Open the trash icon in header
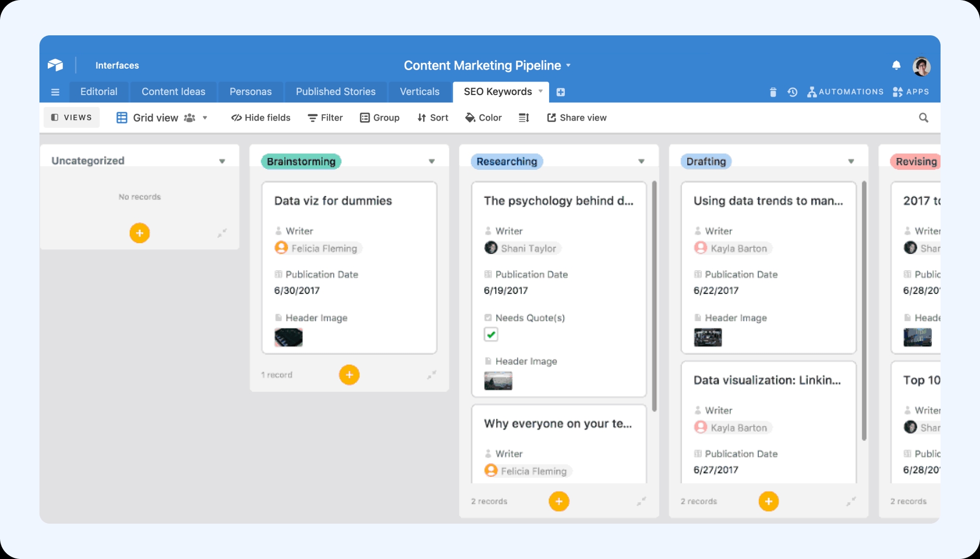 (x=773, y=92)
